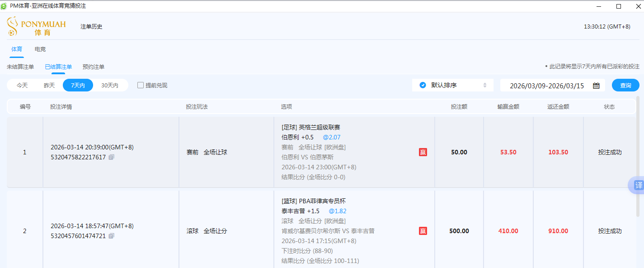The height and width of the screenshot is (268, 644).
Task: Click the PM体育 app icon in the title bar
Action: (5, 6)
